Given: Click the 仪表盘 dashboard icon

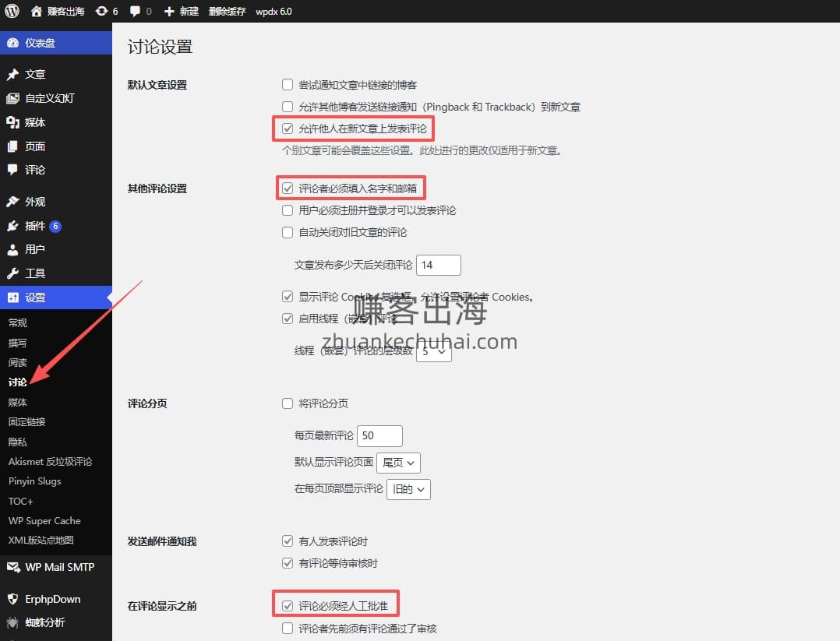Looking at the screenshot, I should (x=12, y=43).
